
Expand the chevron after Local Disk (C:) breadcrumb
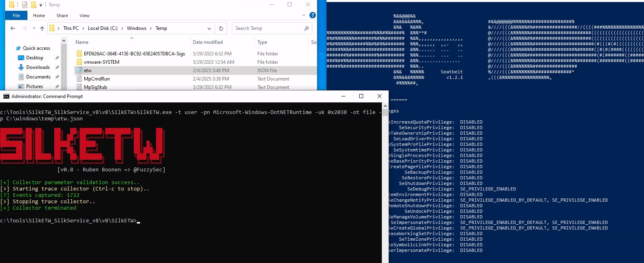122,28
